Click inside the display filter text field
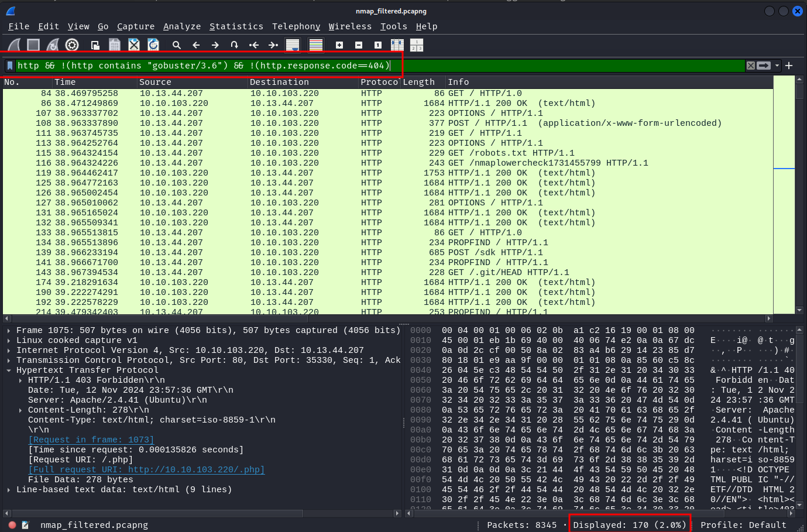The width and height of the screenshot is (807, 532). [x=527, y=66]
